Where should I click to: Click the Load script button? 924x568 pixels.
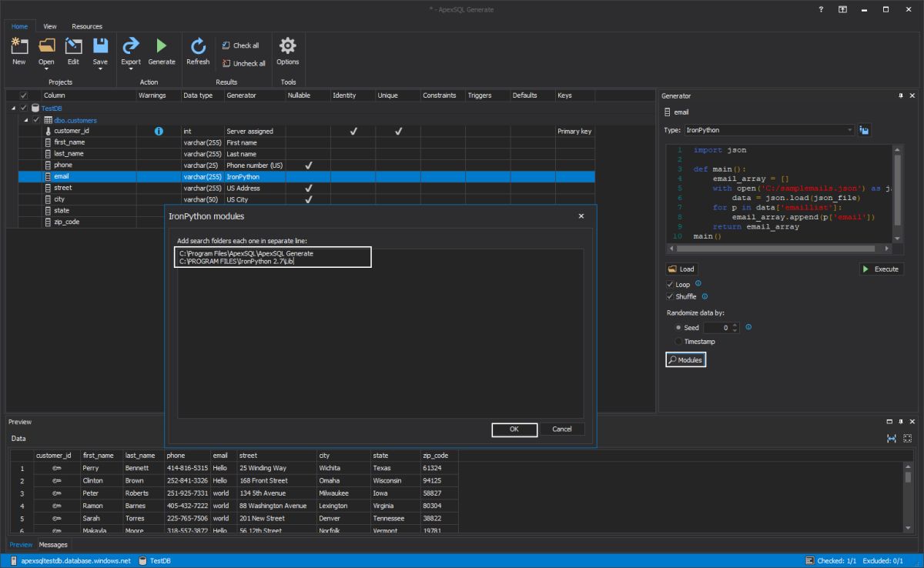point(681,269)
